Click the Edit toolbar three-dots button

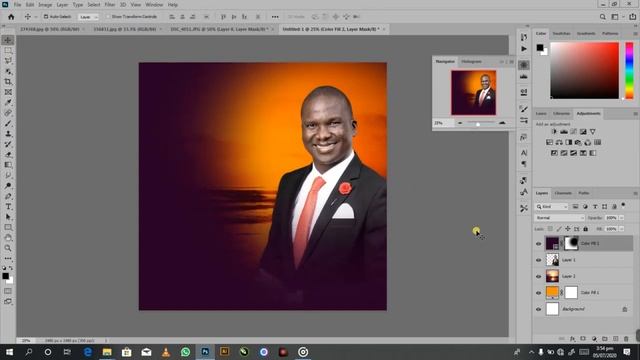[x=8, y=259]
